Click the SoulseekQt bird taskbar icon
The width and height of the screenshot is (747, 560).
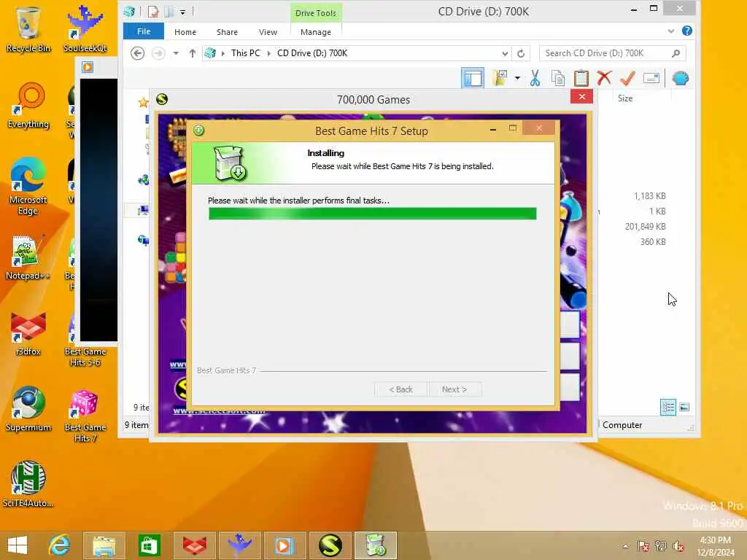coord(239,545)
